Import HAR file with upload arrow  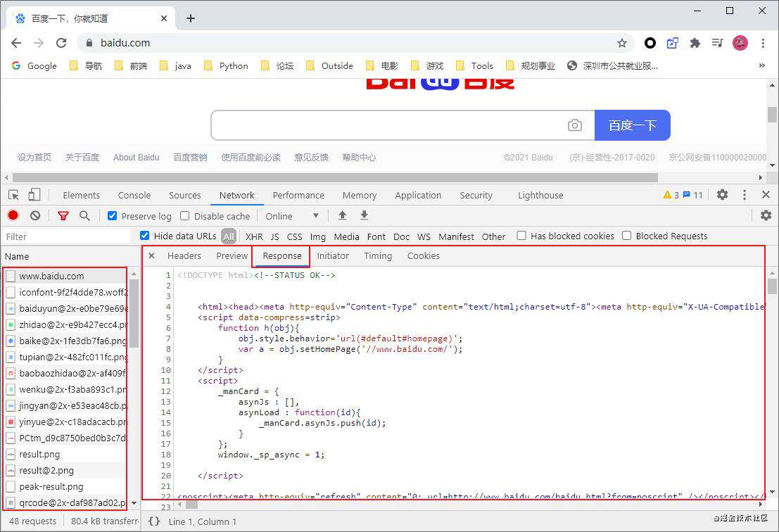(x=342, y=215)
